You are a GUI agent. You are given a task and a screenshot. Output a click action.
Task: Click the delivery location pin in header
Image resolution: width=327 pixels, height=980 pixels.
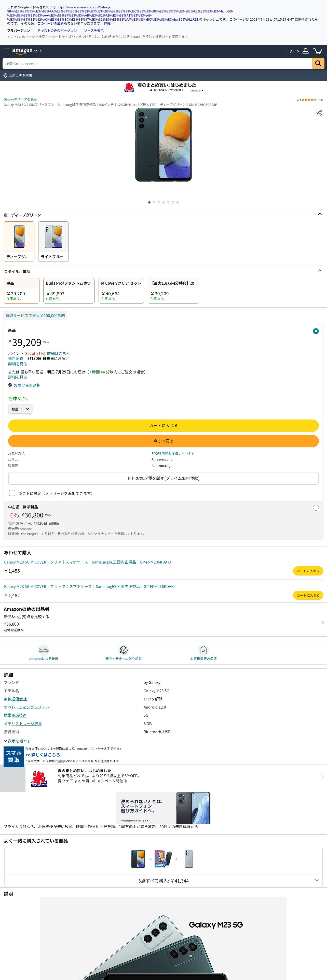pos(5,76)
